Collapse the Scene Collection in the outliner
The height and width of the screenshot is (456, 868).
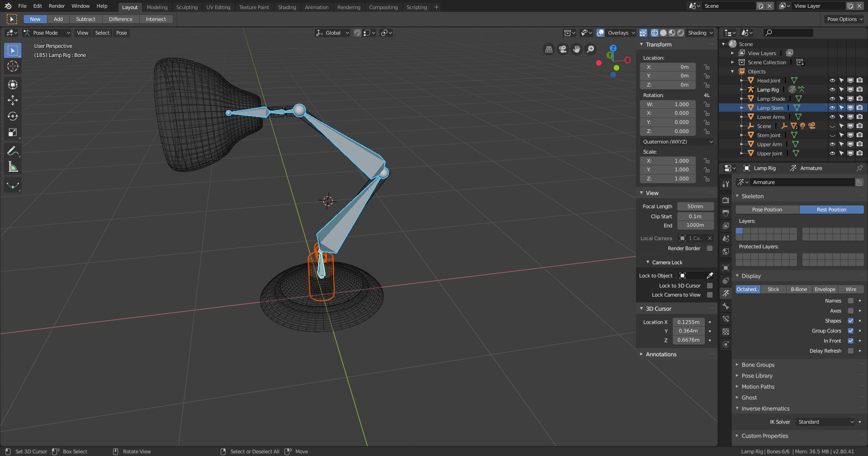pyautogui.click(x=733, y=62)
